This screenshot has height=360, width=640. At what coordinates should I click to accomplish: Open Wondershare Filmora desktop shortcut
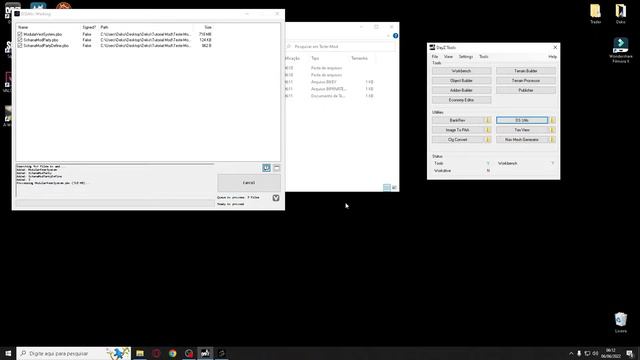(x=620, y=50)
